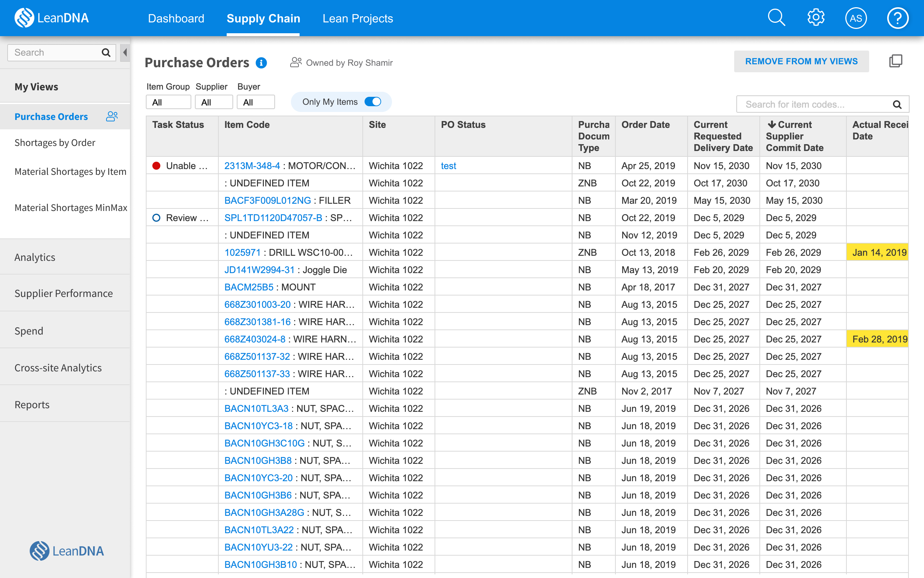Click the shared users icon beside Owned by
This screenshot has height=578, width=924.
pos(296,62)
